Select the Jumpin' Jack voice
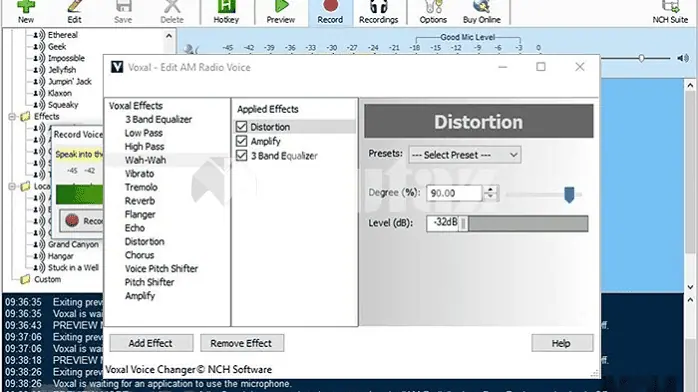Image resolution: width=698 pixels, height=392 pixels. click(69, 81)
